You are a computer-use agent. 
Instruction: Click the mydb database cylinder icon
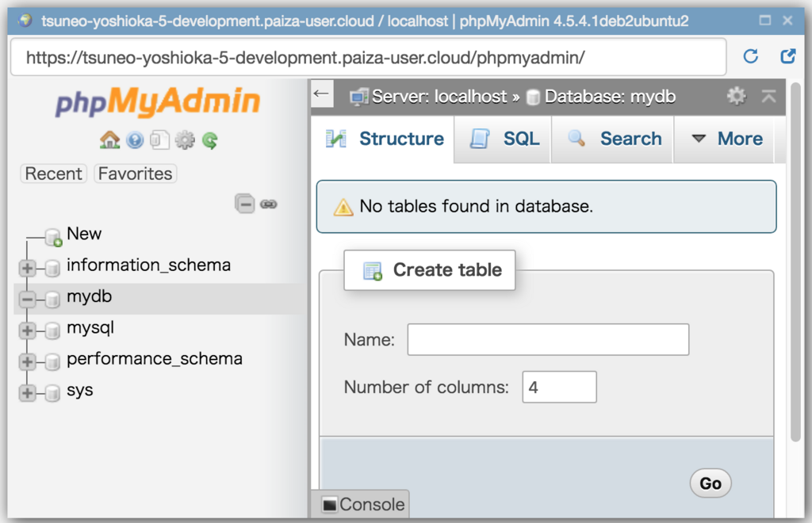(x=52, y=299)
